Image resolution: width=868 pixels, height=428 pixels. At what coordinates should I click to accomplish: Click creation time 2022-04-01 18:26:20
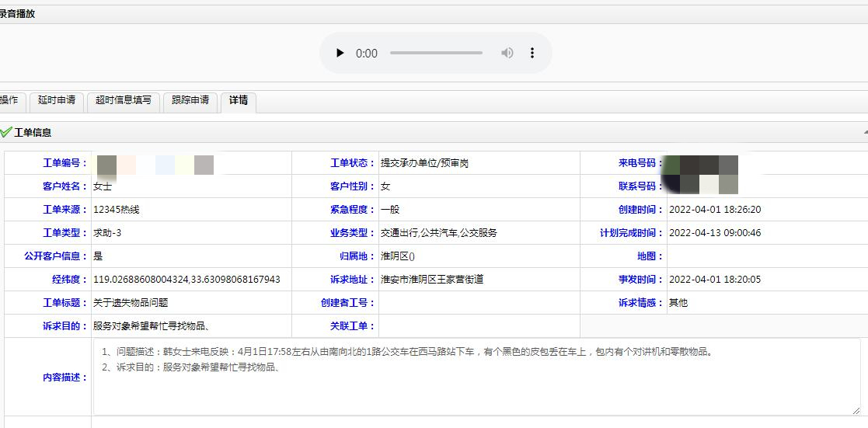[x=715, y=210]
